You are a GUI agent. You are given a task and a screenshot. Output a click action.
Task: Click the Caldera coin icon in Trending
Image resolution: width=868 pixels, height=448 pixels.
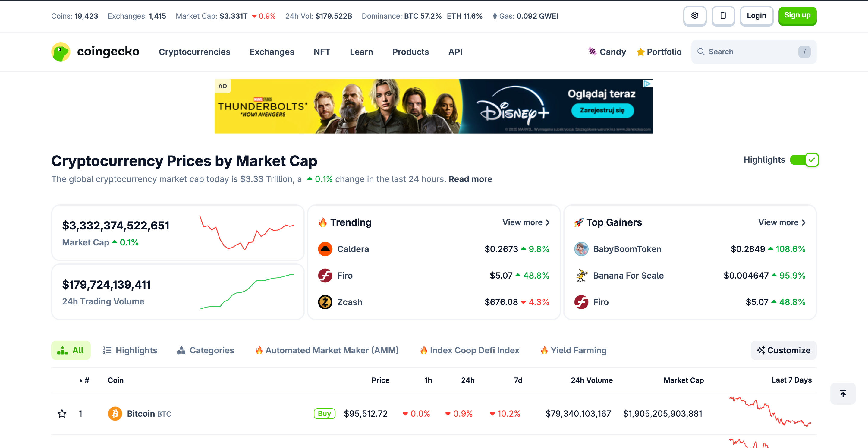pos(325,249)
